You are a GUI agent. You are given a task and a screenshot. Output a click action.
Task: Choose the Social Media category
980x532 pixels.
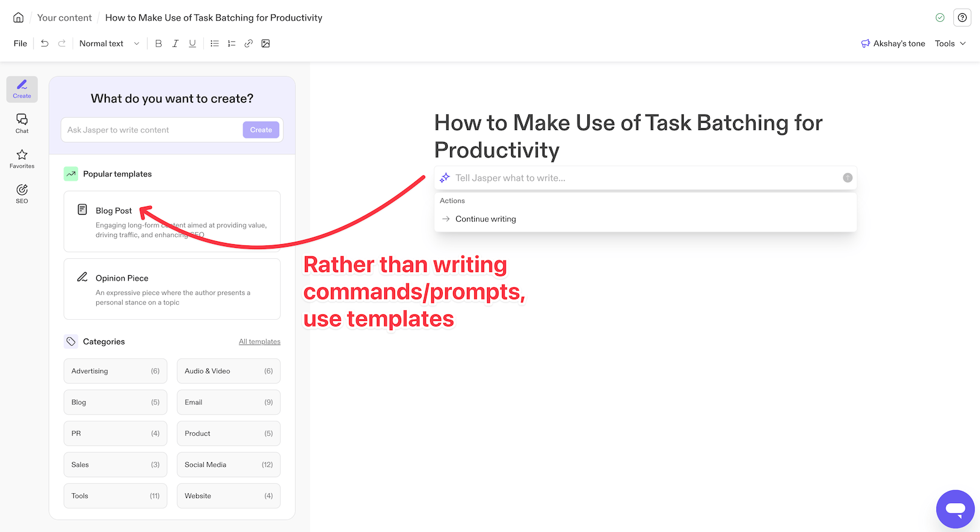(229, 464)
